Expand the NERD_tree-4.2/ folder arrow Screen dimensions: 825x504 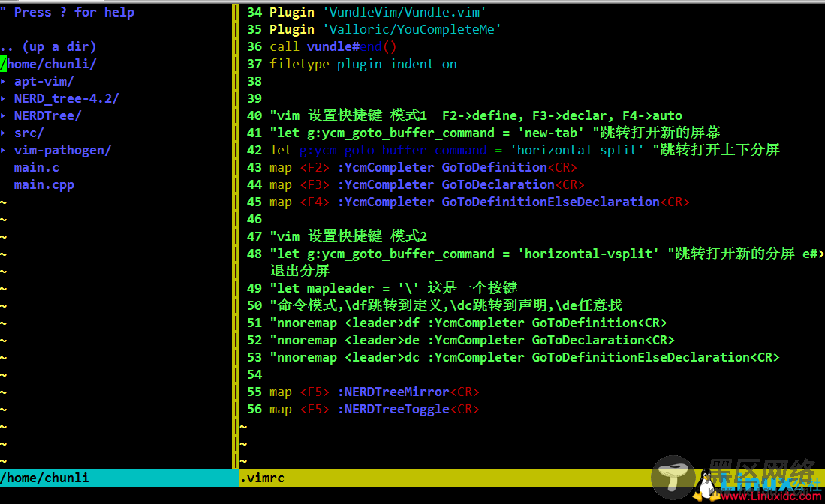click(x=3, y=99)
